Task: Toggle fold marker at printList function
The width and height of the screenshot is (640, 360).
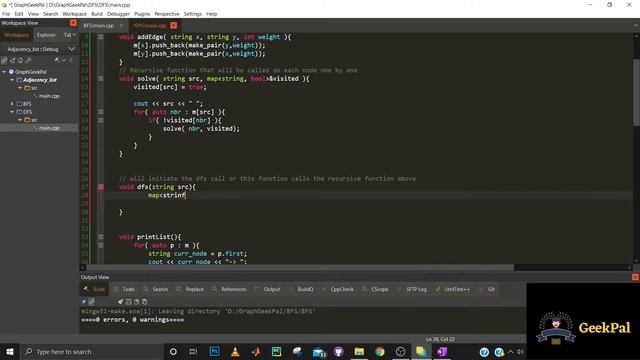Action: pyautogui.click(x=100, y=237)
